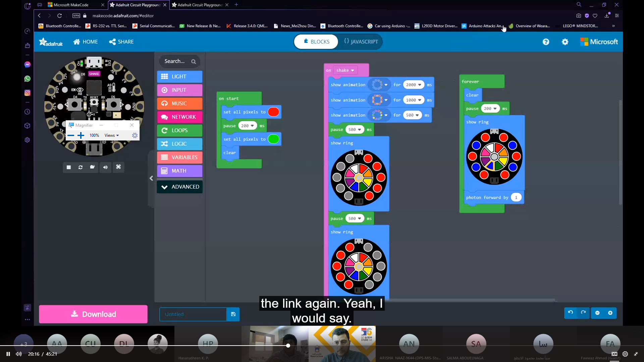Image resolution: width=644 pixels, height=362 pixels.
Task: Open the Music blocks category
Action: coord(180,104)
